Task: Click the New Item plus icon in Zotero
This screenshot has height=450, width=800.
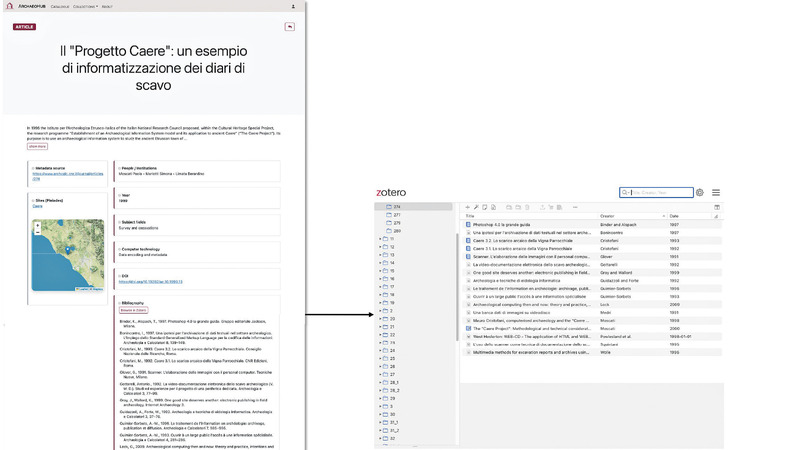Action: [x=467, y=207]
